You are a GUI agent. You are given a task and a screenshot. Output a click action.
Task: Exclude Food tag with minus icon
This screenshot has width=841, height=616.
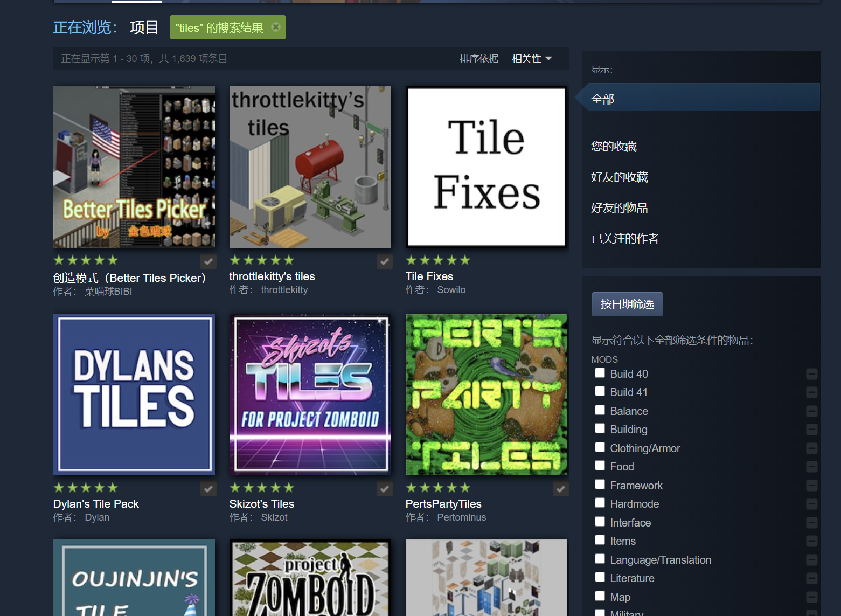point(812,467)
